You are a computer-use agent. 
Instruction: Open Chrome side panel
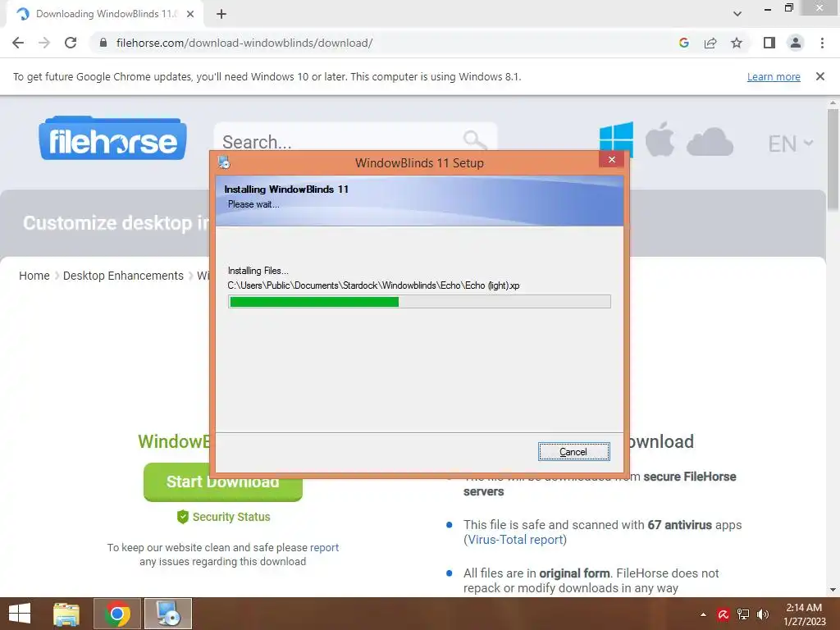(769, 43)
